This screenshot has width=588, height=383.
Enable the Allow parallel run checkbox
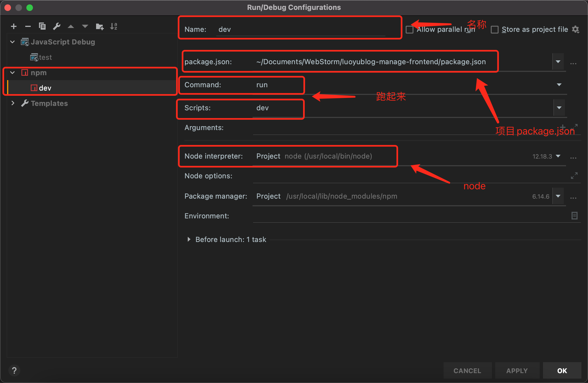(x=410, y=29)
